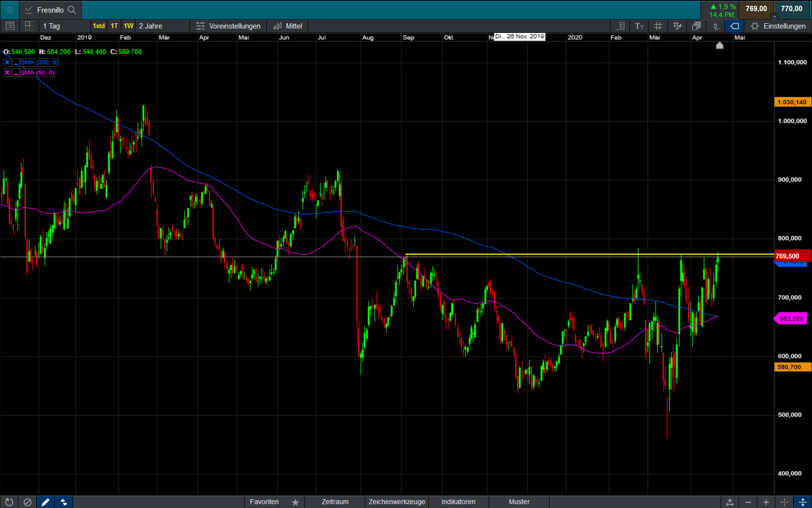Select the text annotation tool (TT)
This screenshot has width=812, height=508.
point(639,26)
